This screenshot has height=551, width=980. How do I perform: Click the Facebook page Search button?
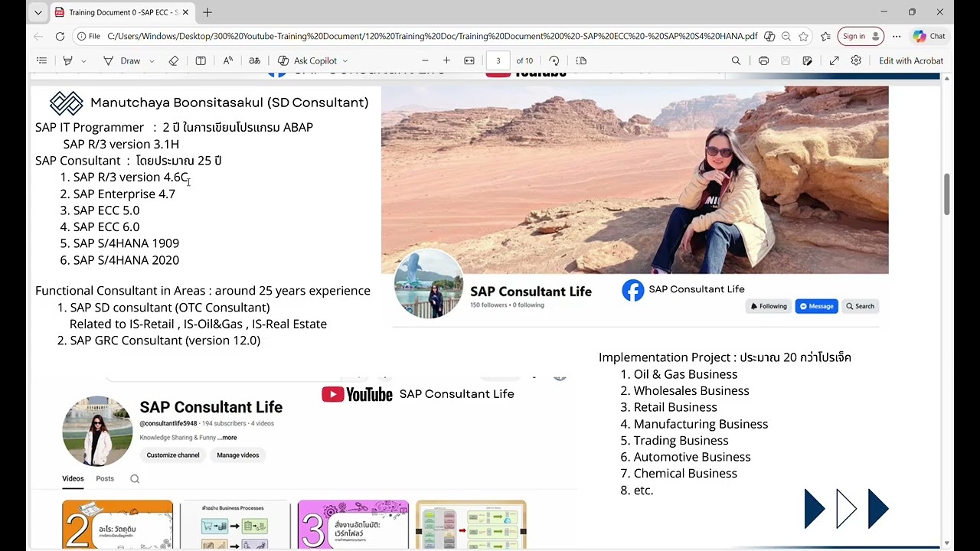point(860,306)
